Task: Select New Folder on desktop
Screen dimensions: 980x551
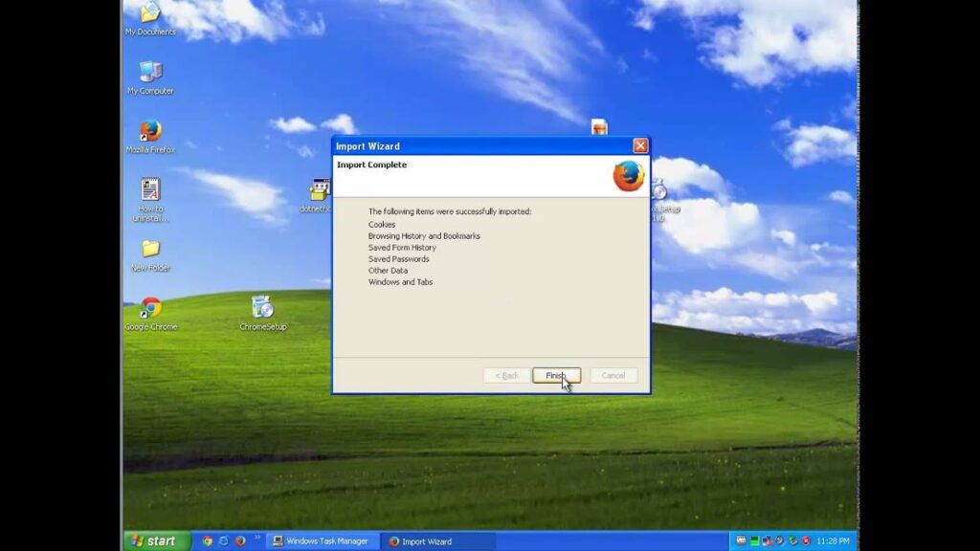Action: 150,255
